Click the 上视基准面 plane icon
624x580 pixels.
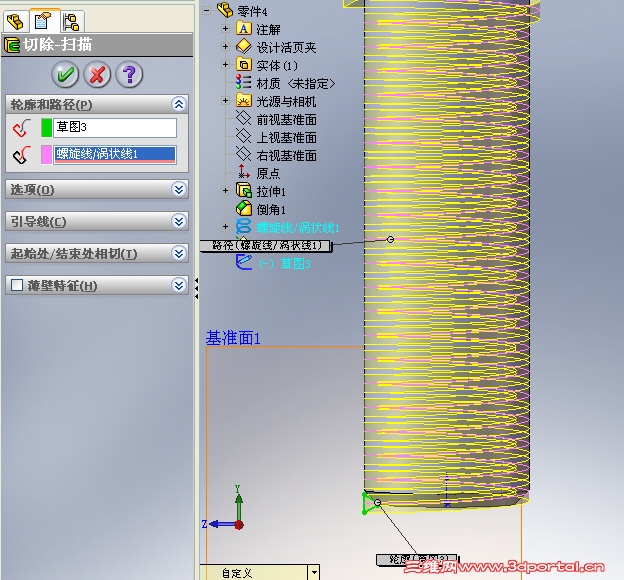pyautogui.click(x=244, y=136)
